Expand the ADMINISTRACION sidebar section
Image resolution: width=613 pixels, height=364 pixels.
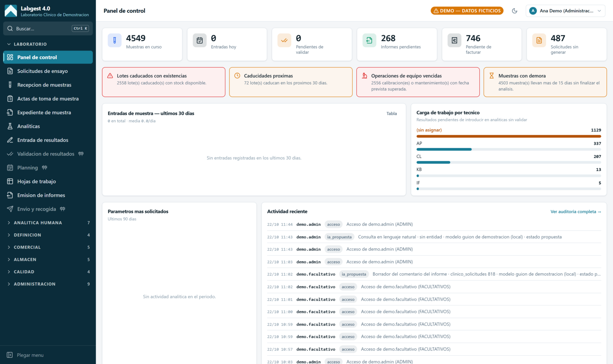tap(48, 284)
